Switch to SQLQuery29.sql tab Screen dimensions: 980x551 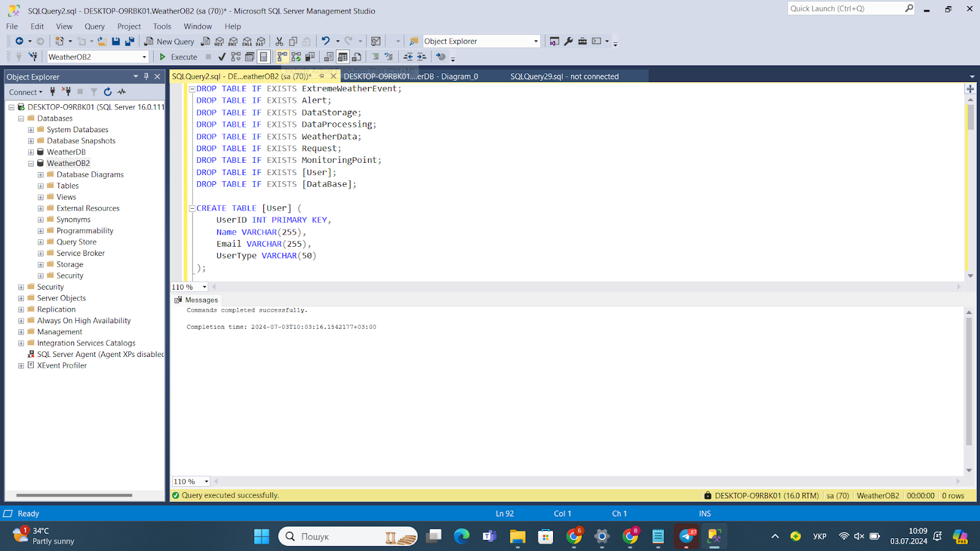click(564, 77)
